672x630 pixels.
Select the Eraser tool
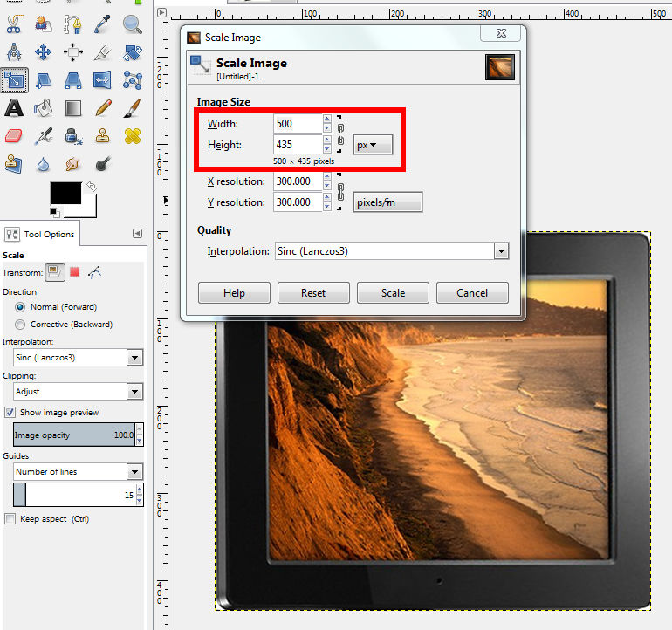(14, 136)
